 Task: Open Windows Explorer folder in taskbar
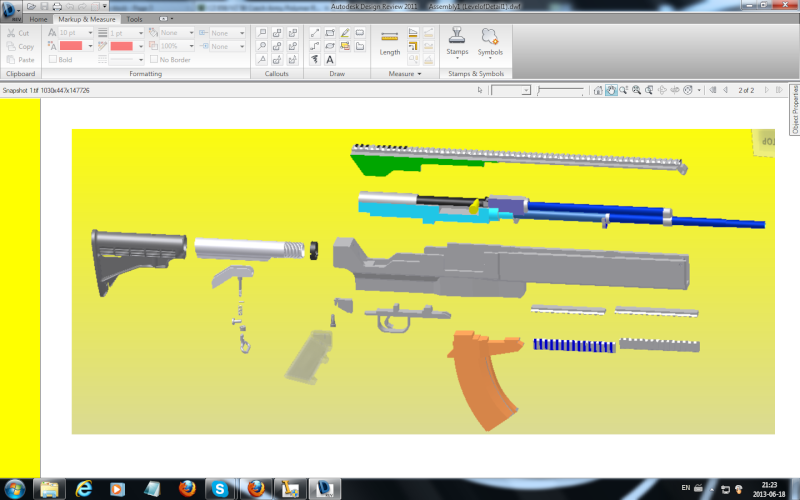point(49,489)
